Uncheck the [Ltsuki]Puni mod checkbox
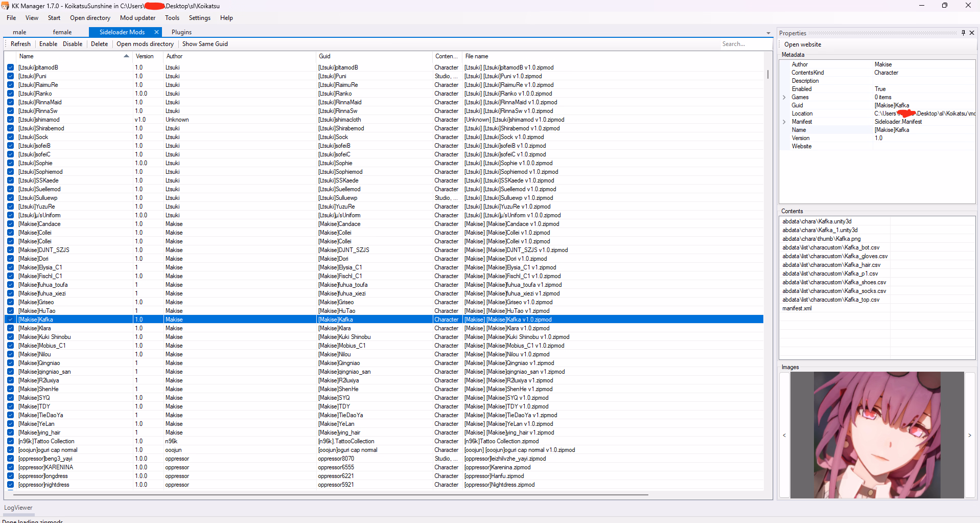The height and width of the screenshot is (523, 980). tap(10, 76)
